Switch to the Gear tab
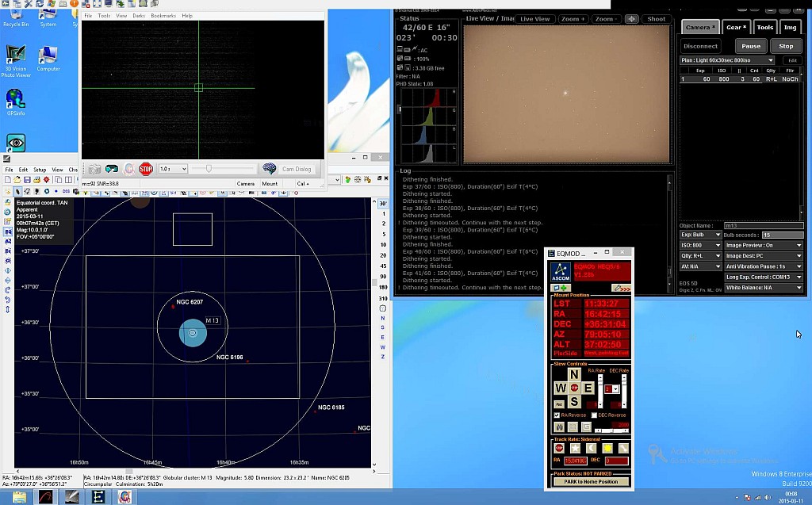Screen dimensions: 812x505 (x=735, y=27)
